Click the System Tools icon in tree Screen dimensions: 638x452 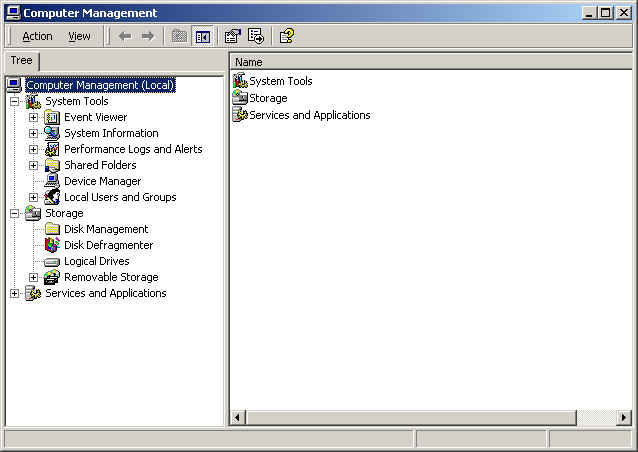coord(33,101)
